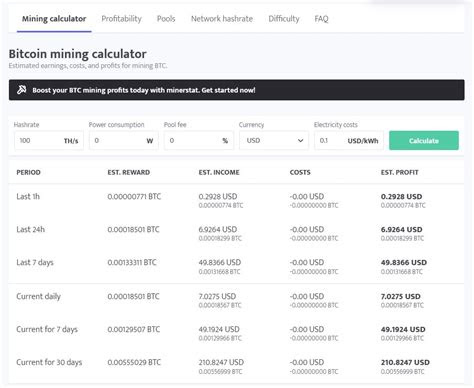Click the USD/kWh unit label
The width and height of the screenshot is (474, 388).
363,141
